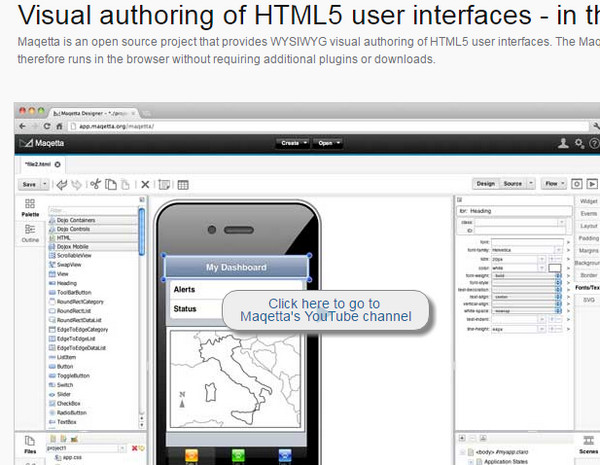Open the Palette panel icon
Screen dimensions: 600x465
[30, 207]
